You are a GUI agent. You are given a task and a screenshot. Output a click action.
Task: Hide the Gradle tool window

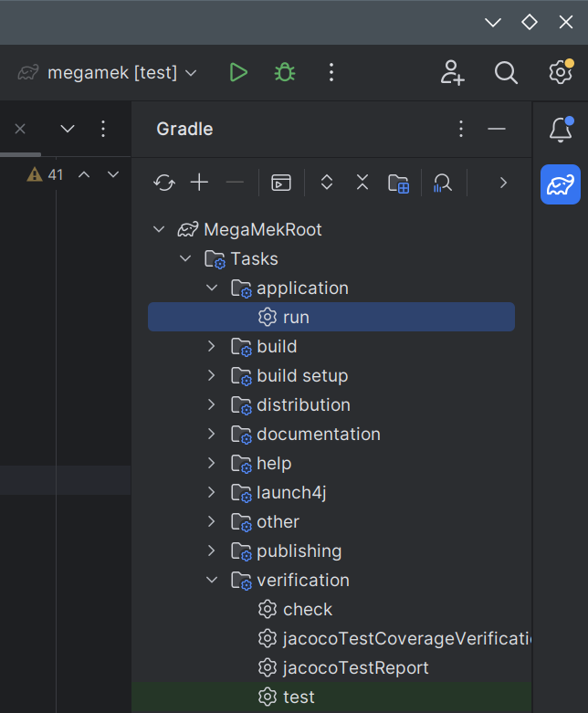497,130
